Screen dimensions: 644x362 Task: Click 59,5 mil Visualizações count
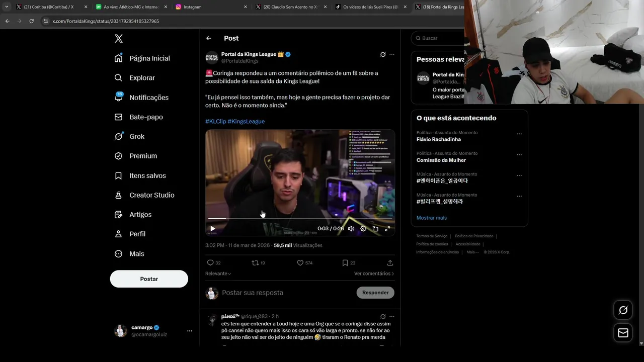pos(298,246)
